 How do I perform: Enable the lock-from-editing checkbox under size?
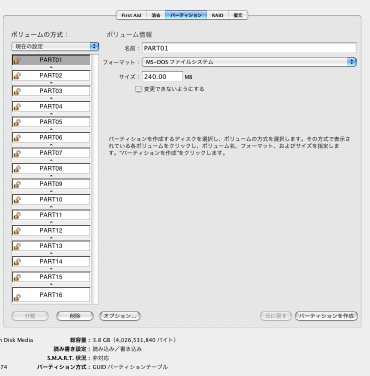(138, 89)
